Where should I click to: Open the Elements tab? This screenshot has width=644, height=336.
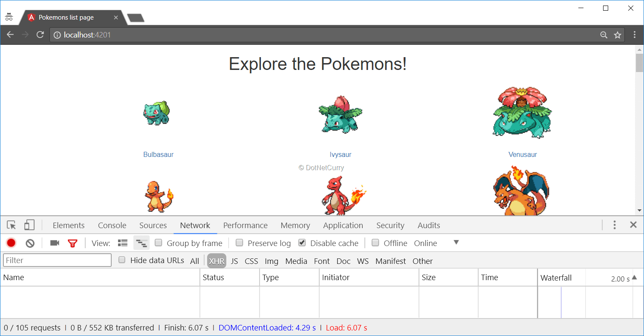pyautogui.click(x=69, y=225)
